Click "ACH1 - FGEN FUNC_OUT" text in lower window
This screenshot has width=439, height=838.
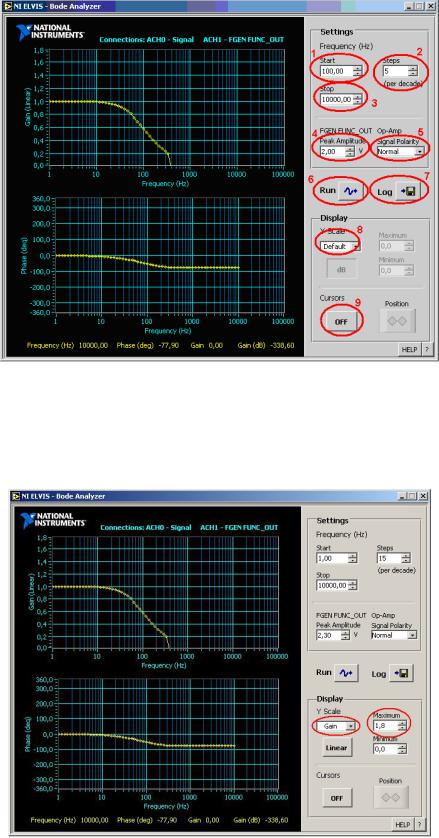click(239, 527)
